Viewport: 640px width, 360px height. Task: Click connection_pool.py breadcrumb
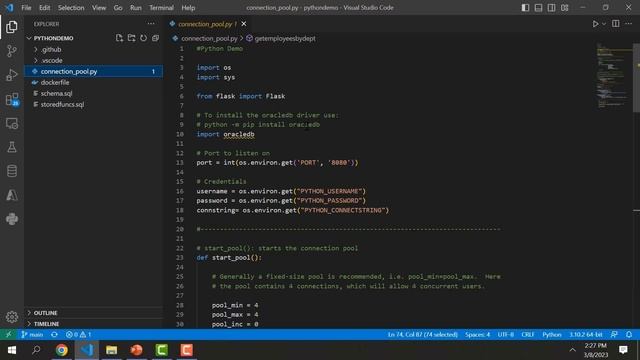(x=209, y=38)
